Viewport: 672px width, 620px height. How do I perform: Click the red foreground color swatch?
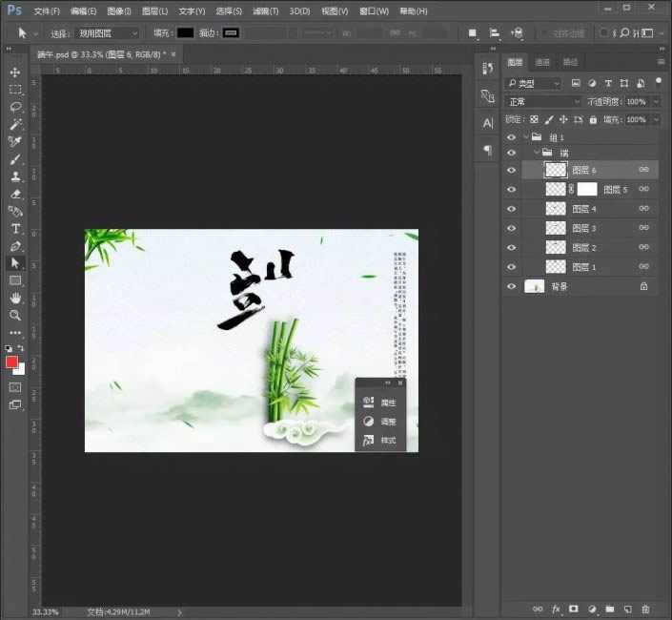[x=12, y=362]
